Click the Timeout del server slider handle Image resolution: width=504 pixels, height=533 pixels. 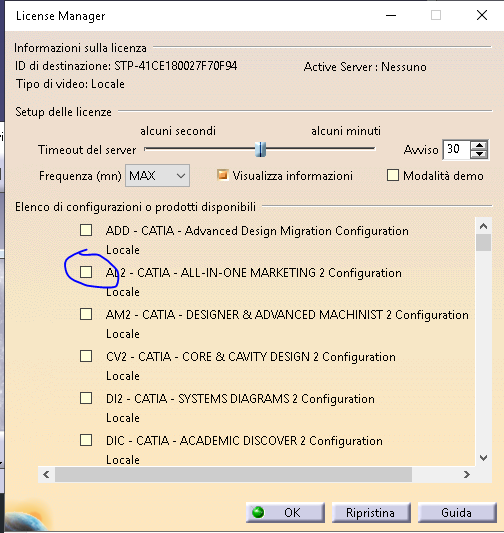[x=261, y=149]
